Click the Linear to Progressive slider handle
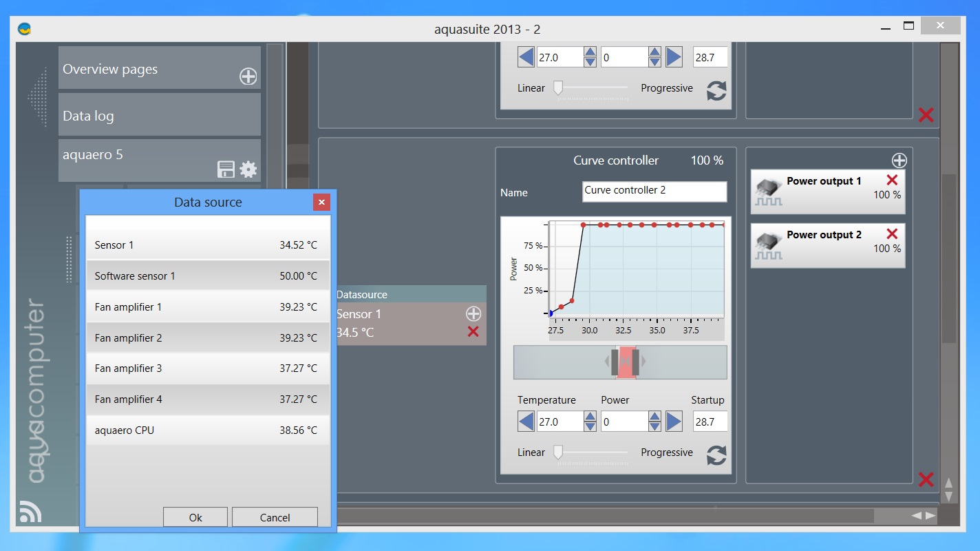This screenshot has width=980, height=551. click(558, 452)
